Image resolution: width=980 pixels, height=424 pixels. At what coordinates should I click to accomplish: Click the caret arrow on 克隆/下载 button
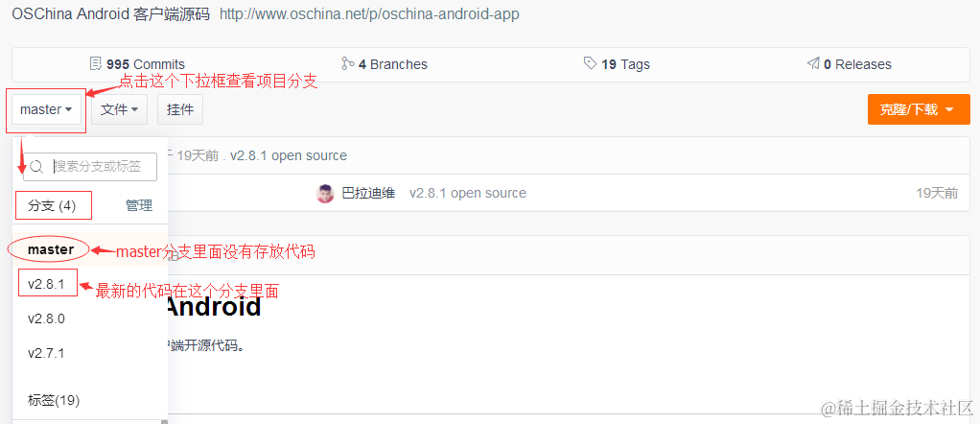(949, 110)
